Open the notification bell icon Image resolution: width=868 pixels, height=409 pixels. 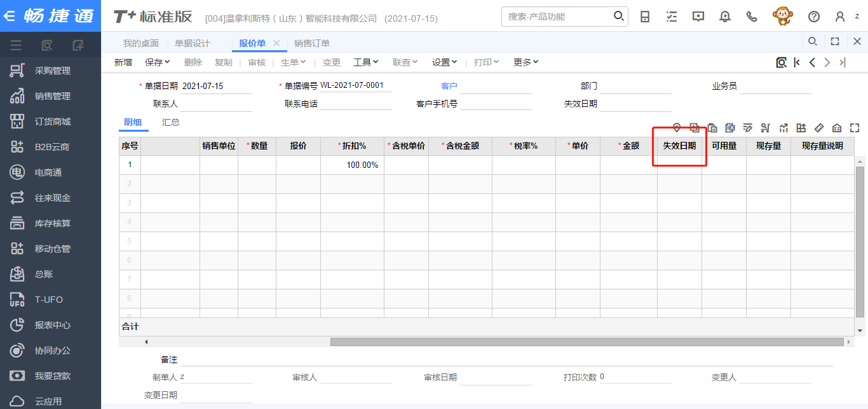725,17
